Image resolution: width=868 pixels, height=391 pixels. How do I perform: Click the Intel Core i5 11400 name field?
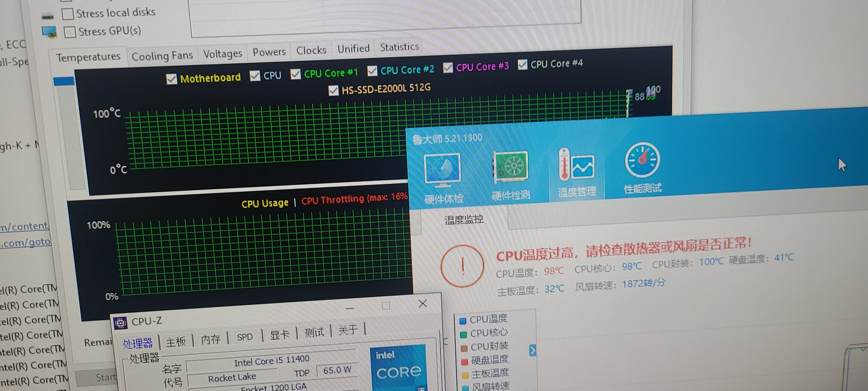coord(272,361)
